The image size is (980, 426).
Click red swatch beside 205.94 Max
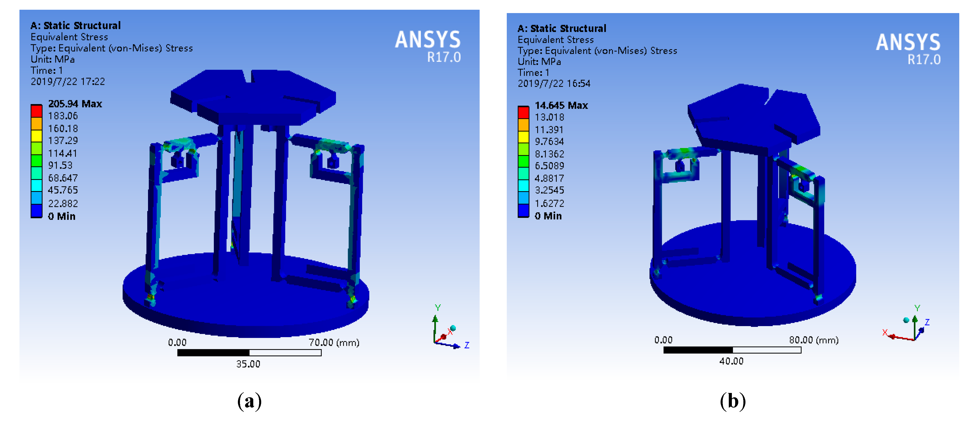[x=37, y=111]
